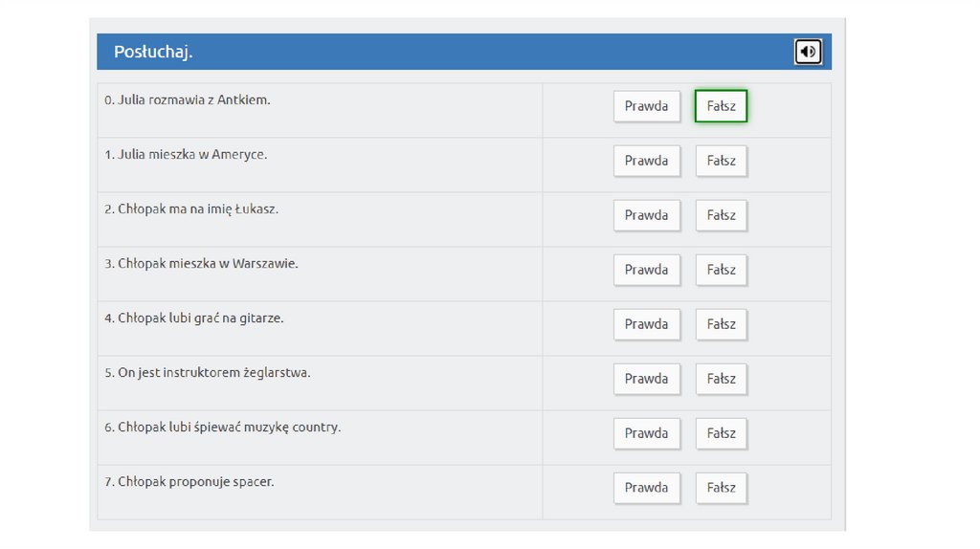Select Fałsz for Julia rozmawia z Antkiem
Image resolution: width=980 pixels, height=549 pixels.
coord(721,106)
